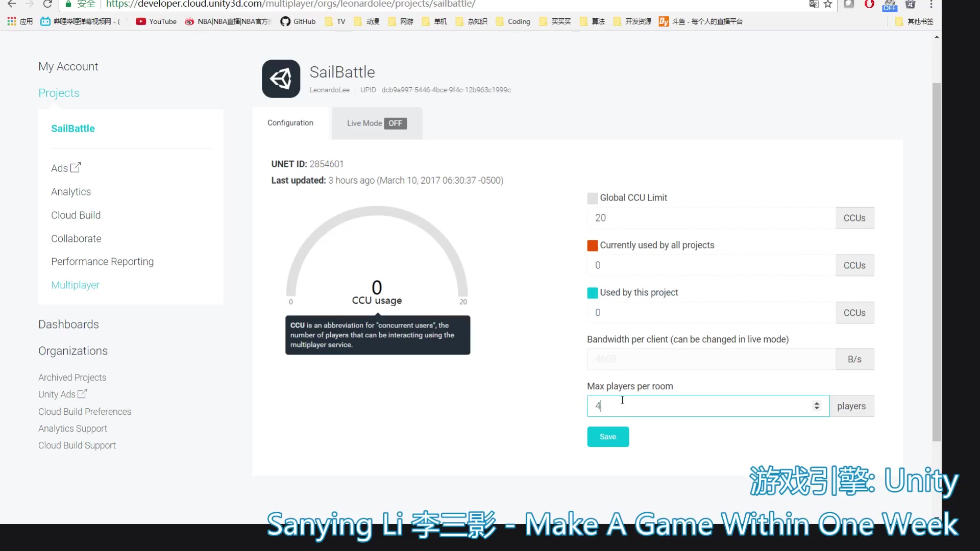Click the CCU usage gauge
This screenshot has height=551, width=980.
[377, 255]
